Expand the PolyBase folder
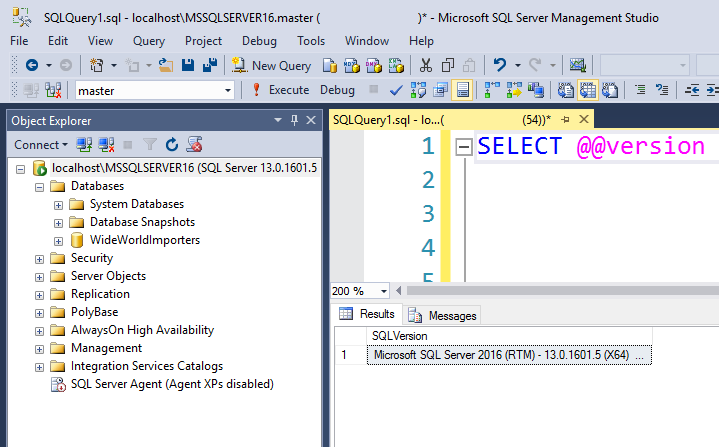Viewport: 719px width, 447px height. click(x=39, y=314)
